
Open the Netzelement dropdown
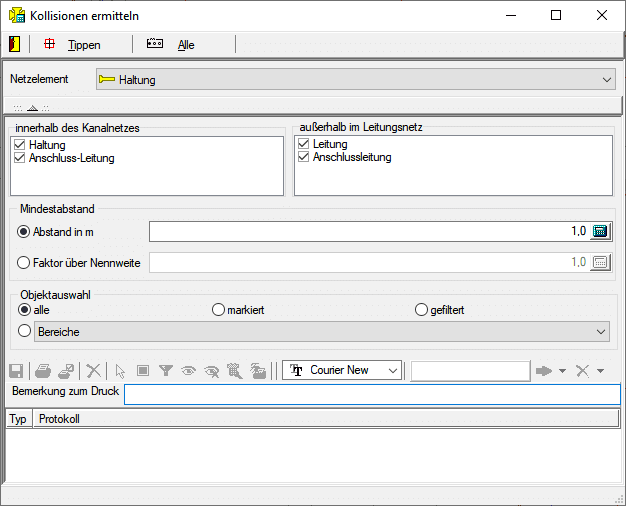[x=608, y=79]
